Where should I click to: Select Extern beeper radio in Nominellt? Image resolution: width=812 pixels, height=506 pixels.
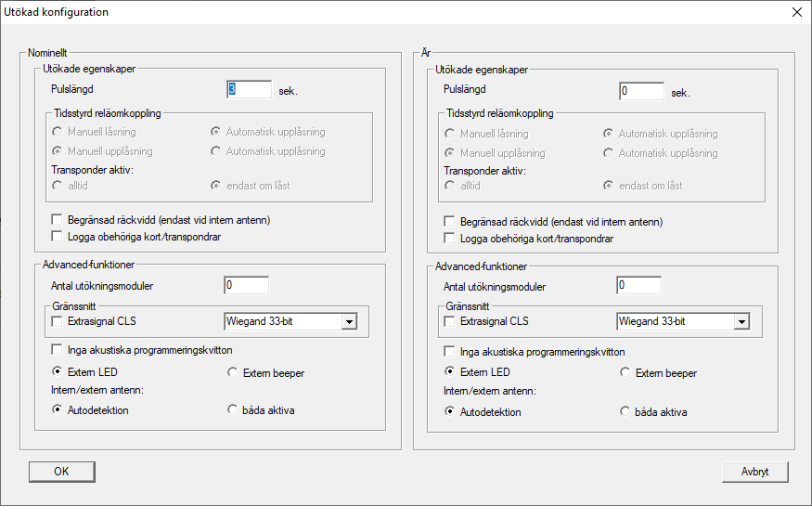[x=233, y=373]
